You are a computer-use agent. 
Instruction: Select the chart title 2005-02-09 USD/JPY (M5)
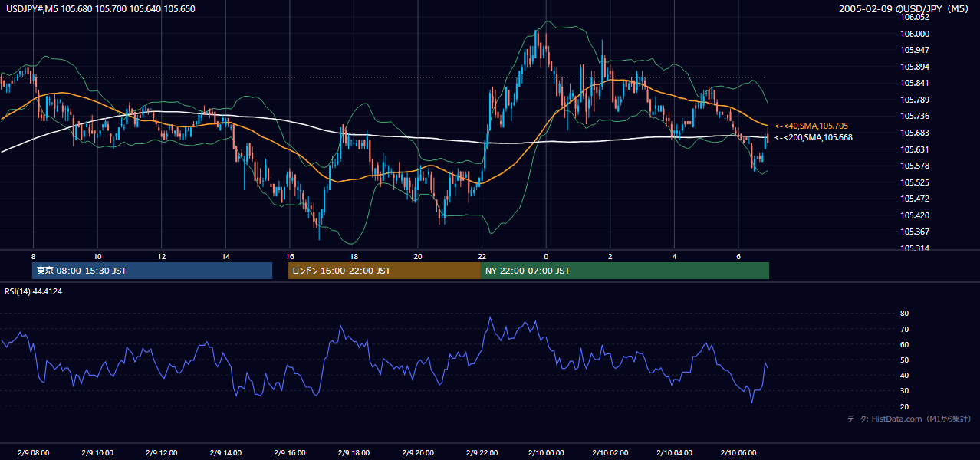[x=905, y=8]
